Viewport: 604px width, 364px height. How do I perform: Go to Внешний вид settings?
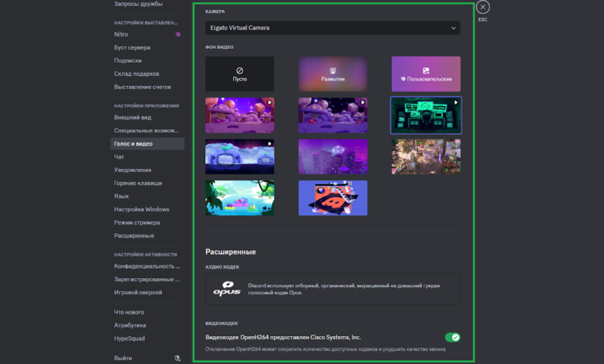(x=132, y=118)
